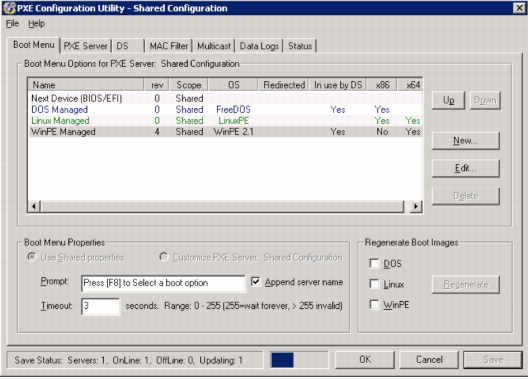530x379 pixels.
Task: Click the list's right scroll arrow
Action: click(x=416, y=206)
